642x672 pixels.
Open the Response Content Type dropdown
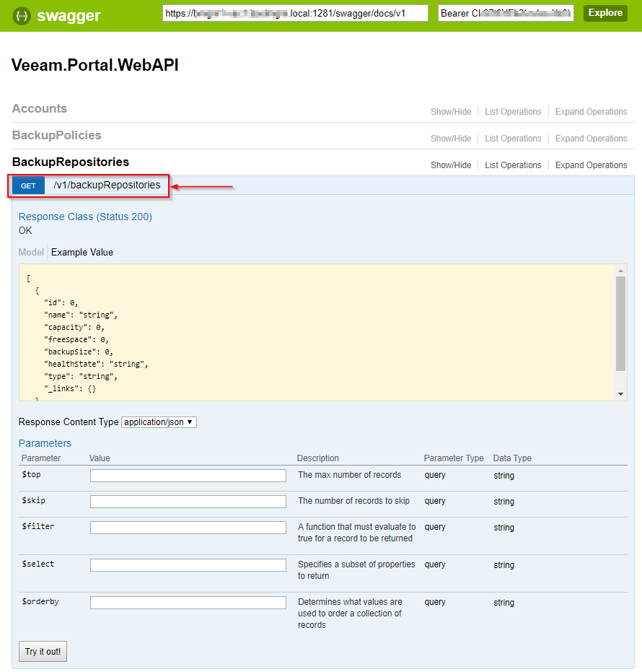[159, 422]
